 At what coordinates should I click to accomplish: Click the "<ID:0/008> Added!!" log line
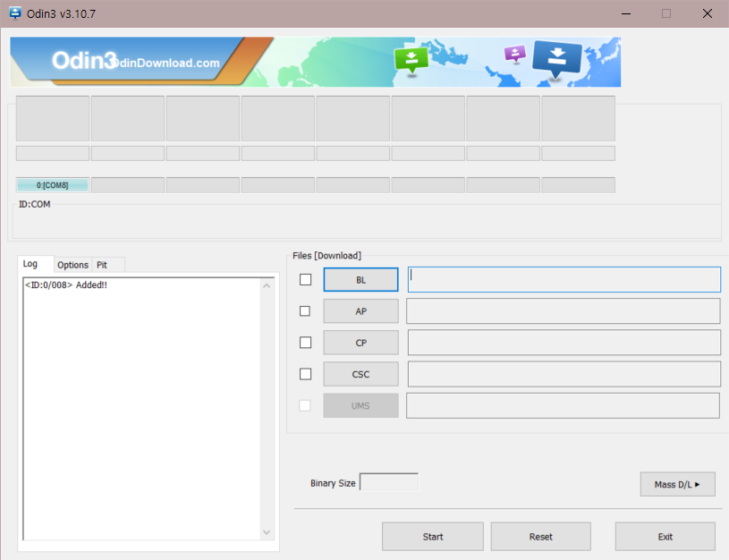pos(66,285)
